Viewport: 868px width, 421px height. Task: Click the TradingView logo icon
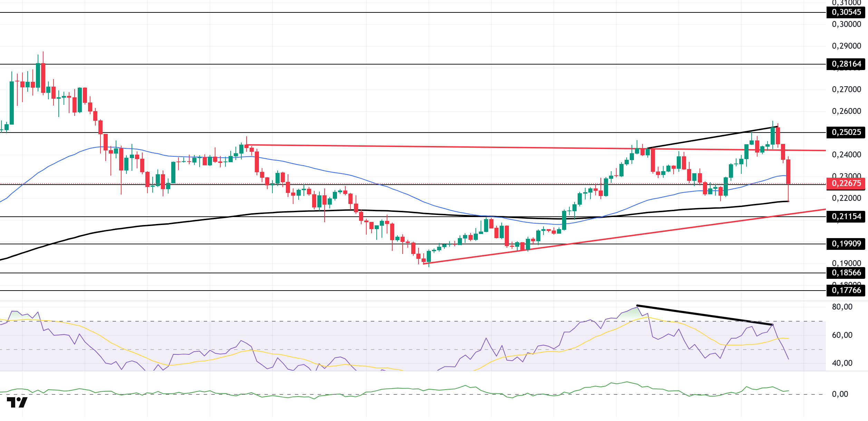tap(17, 402)
